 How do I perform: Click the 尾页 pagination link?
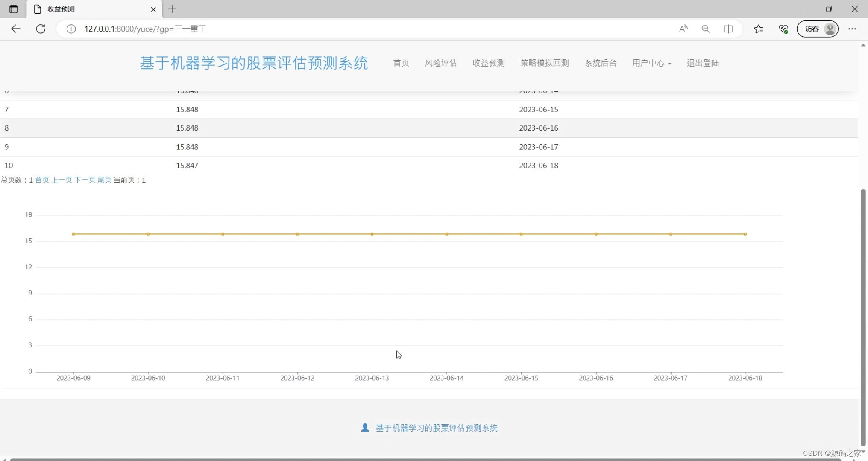[104, 180]
